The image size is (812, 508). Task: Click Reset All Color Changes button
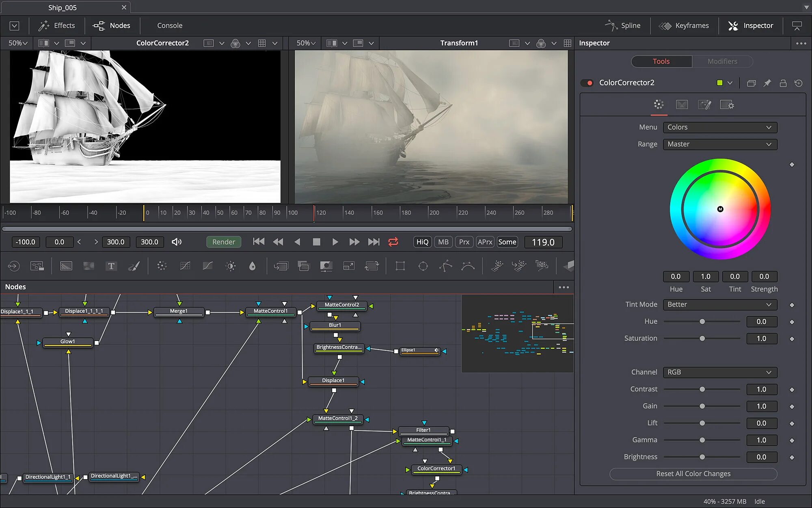693,474
